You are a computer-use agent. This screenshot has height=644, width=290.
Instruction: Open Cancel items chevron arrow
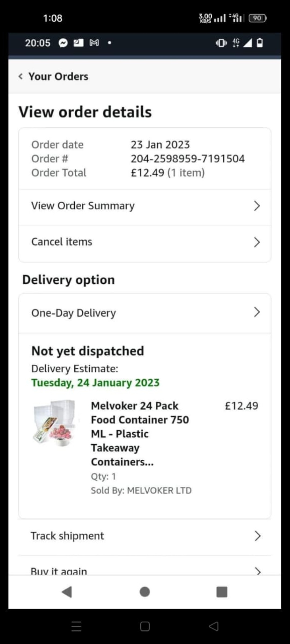coord(257,242)
